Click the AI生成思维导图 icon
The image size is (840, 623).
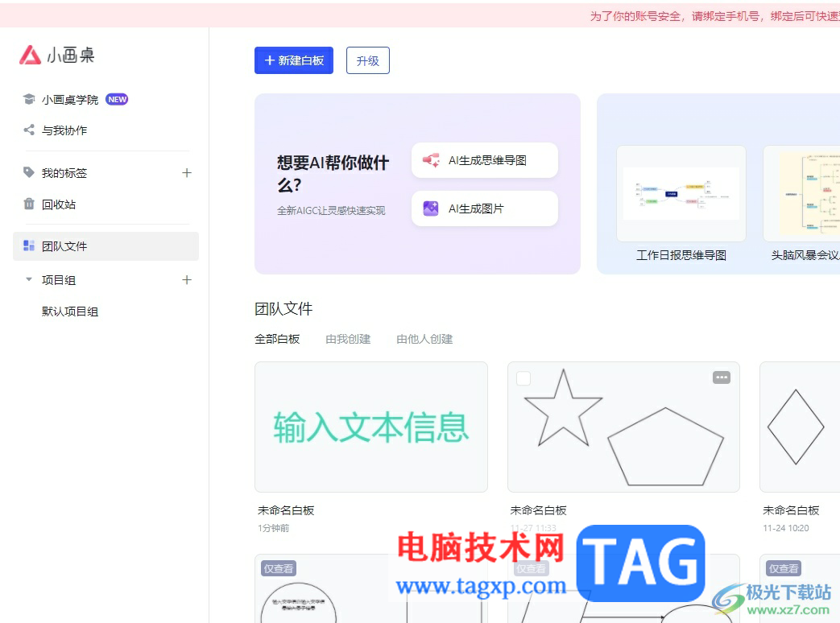point(431,160)
